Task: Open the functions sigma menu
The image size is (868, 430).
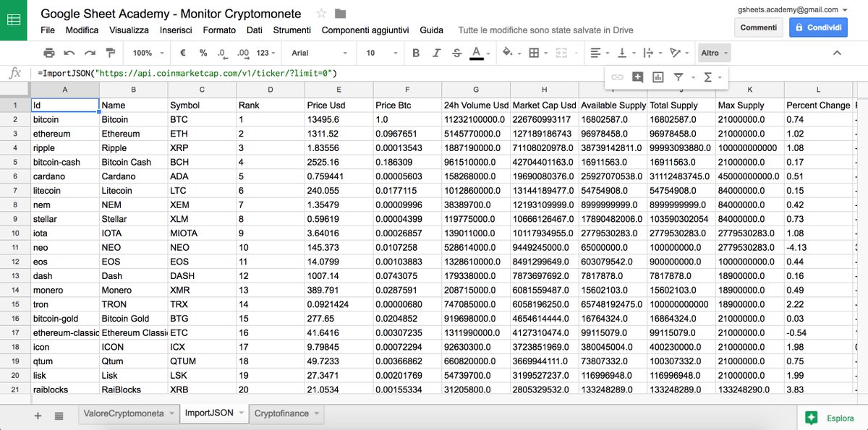Action: click(x=711, y=77)
